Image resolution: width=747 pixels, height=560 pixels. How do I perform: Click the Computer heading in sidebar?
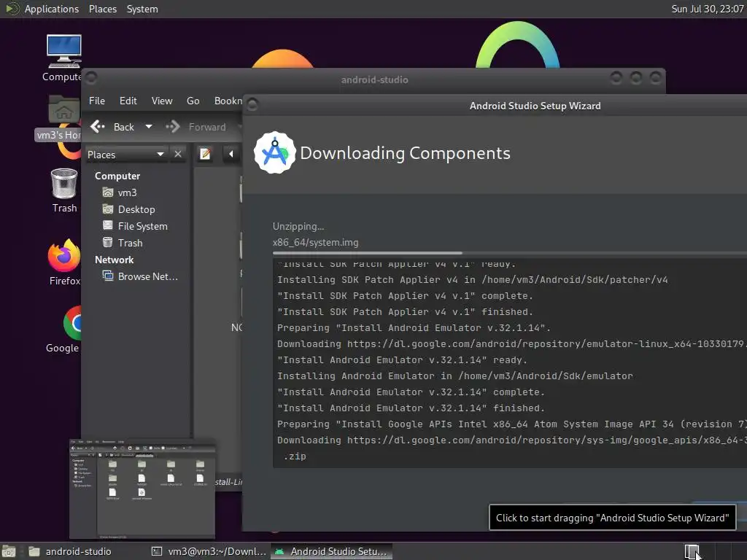click(117, 176)
